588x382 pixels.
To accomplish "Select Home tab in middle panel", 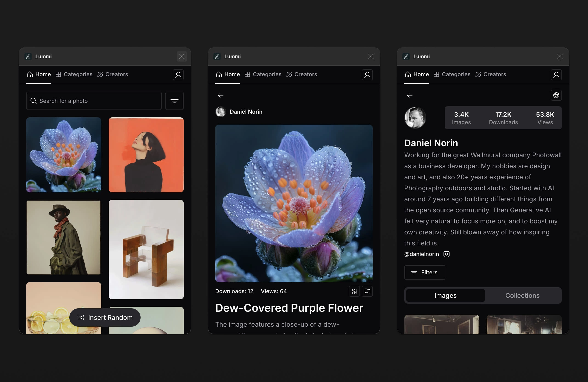I will pos(228,74).
